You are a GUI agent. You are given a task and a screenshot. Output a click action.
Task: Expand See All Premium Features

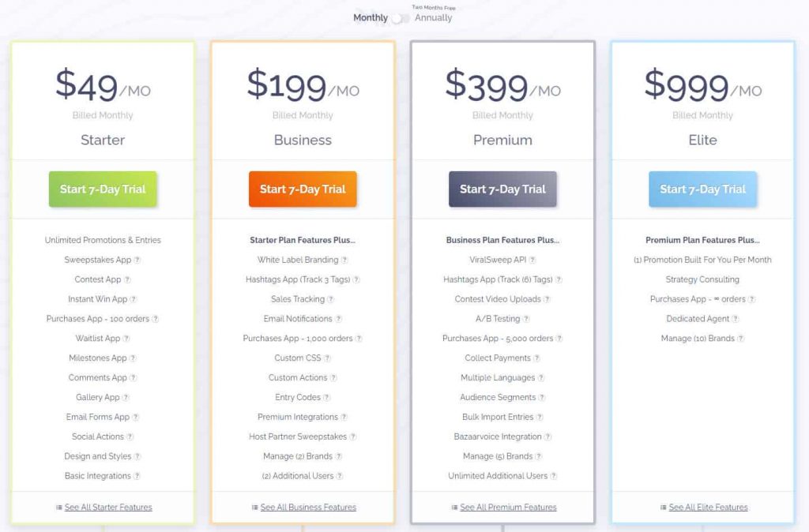[x=508, y=508]
